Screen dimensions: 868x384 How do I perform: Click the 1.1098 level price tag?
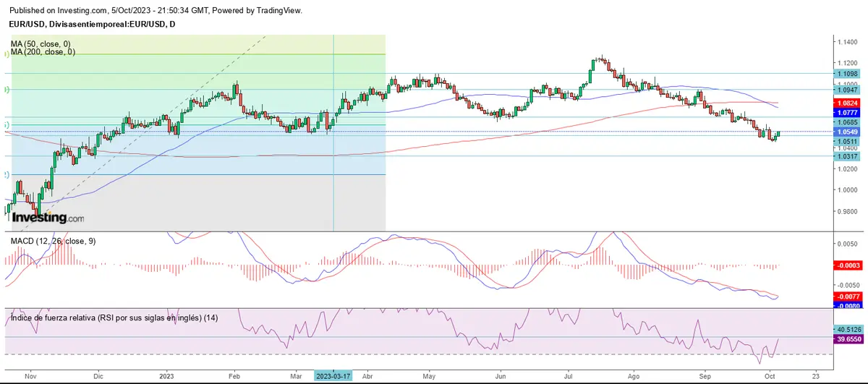point(846,74)
